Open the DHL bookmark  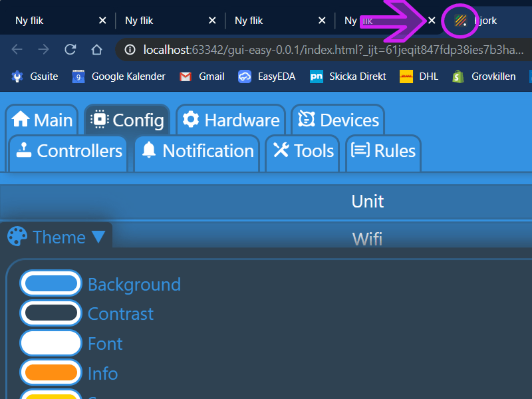(x=419, y=76)
